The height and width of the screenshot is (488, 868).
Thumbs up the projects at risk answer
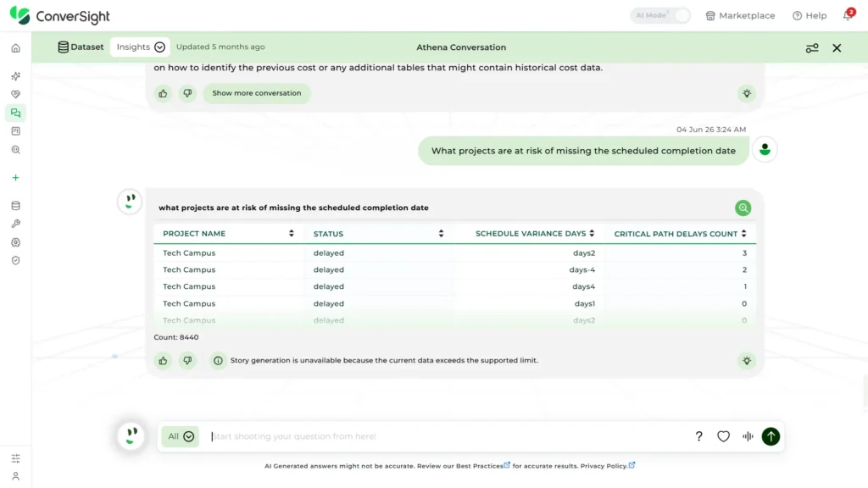coord(163,361)
